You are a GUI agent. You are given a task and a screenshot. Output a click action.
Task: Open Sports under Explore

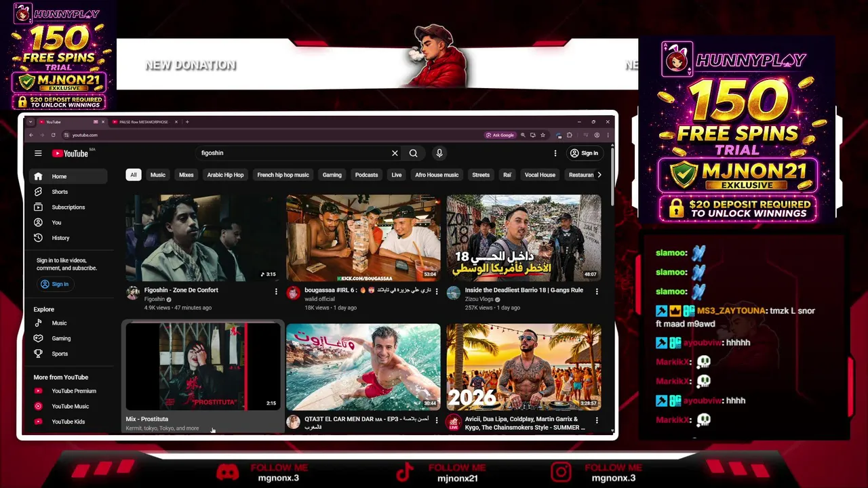68,354
